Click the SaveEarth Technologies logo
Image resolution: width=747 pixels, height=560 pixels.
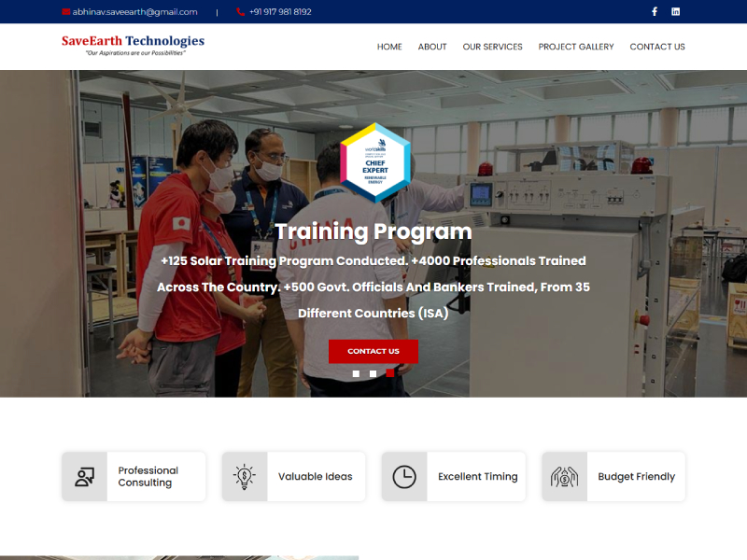point(133,45)
